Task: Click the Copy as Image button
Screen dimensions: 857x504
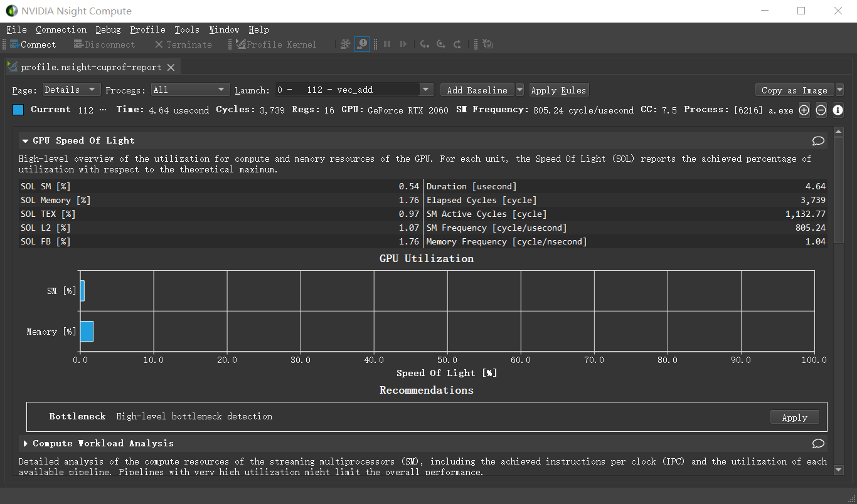Action: tap(794, 90)
